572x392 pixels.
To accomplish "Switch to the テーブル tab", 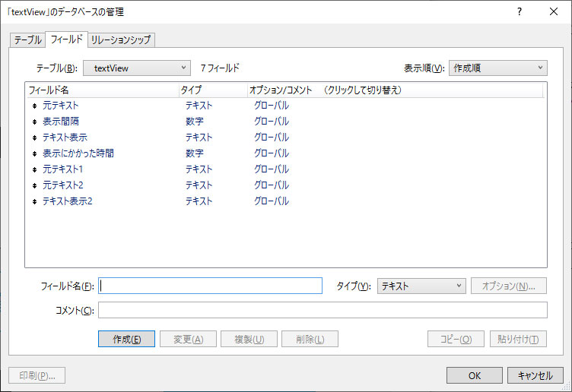I will 27,40.
